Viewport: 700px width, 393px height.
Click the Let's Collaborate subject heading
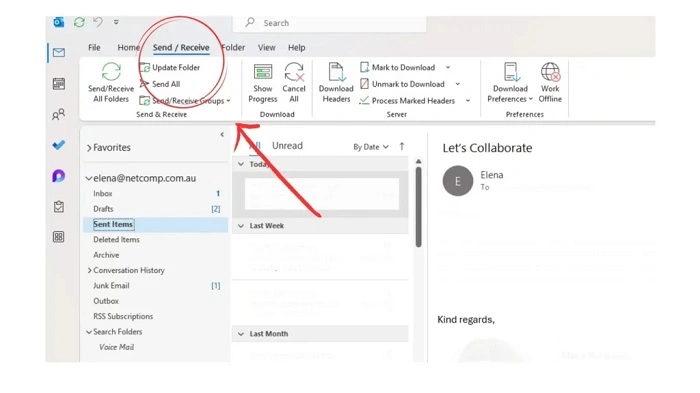pos(487,148)
